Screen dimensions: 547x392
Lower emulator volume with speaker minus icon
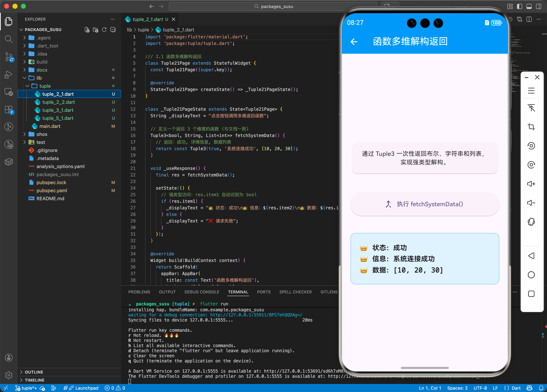tap(531, 203)
